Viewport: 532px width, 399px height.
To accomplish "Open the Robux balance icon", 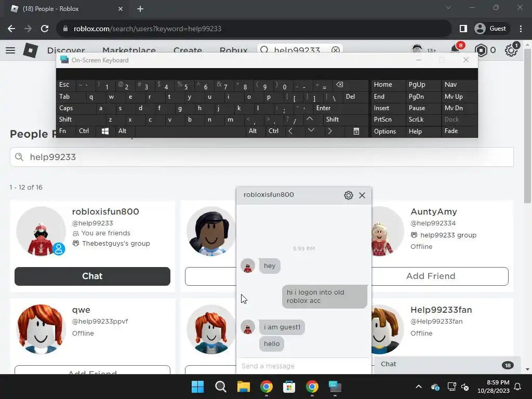I will pyautogui.click(x=481, y=50).
